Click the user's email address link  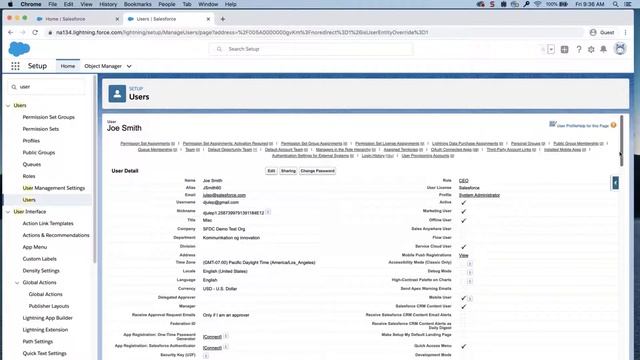[224, 195]
